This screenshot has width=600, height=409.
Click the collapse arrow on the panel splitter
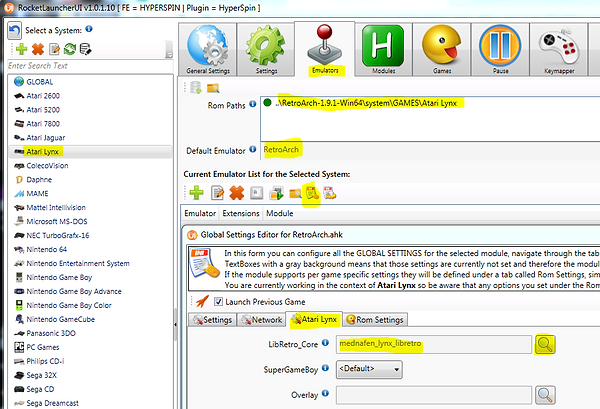[x=175, y=324]
